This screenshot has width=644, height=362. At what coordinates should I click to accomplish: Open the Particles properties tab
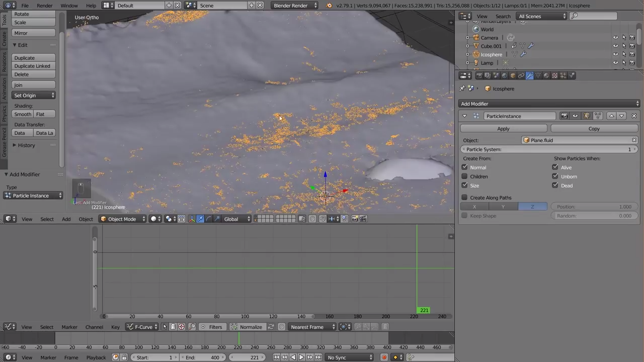coord(563,75)
